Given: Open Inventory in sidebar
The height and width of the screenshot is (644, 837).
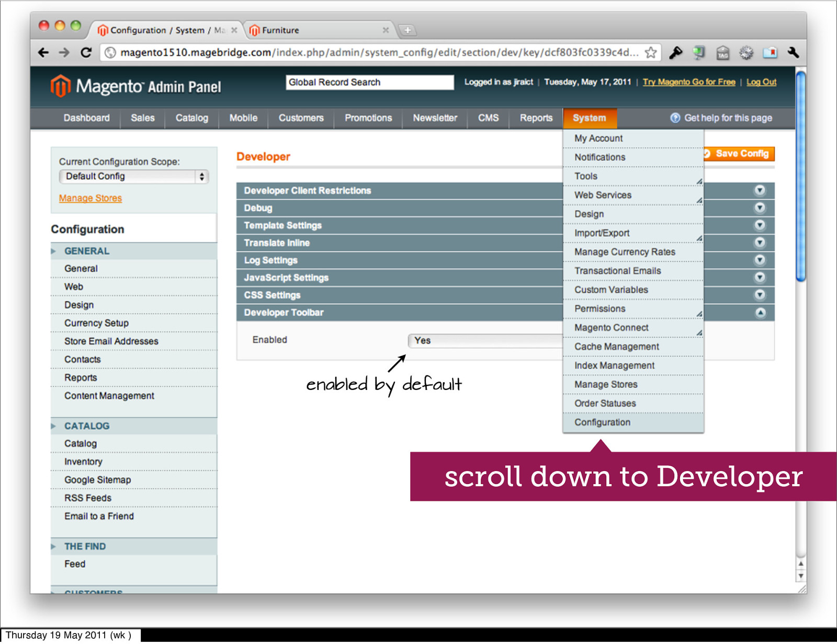Looking at the screenshot, I should pos(133,462).
